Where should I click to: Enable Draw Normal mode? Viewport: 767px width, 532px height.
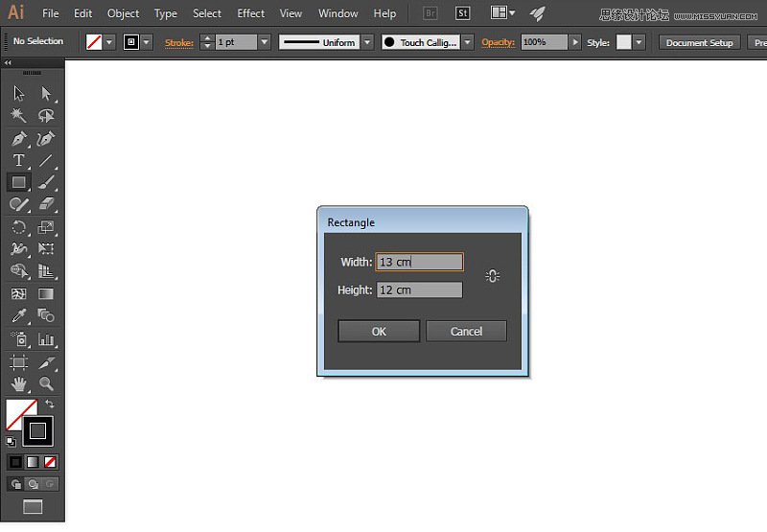click(x=15, y=484)
